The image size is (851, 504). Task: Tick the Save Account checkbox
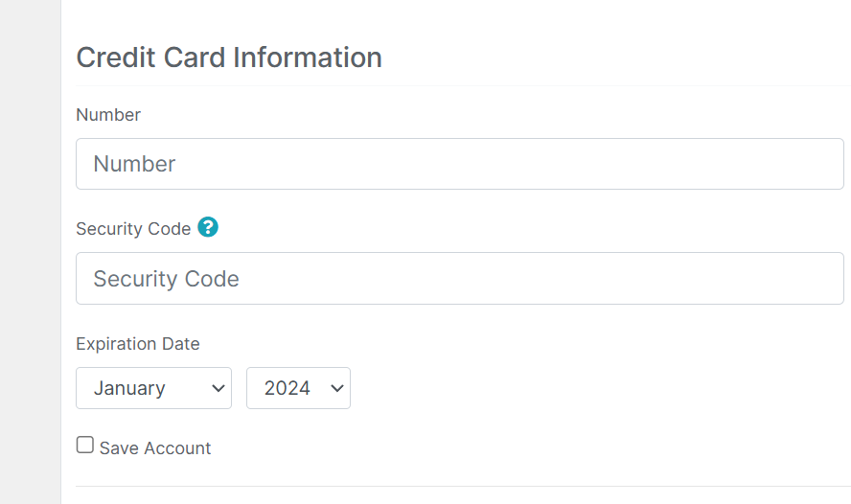85,445
